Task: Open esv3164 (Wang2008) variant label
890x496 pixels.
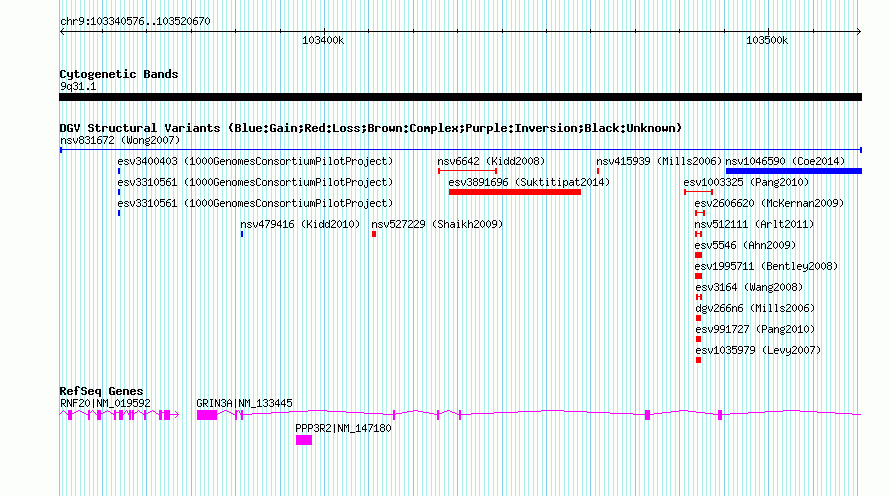Action: (x=749, y=287)
